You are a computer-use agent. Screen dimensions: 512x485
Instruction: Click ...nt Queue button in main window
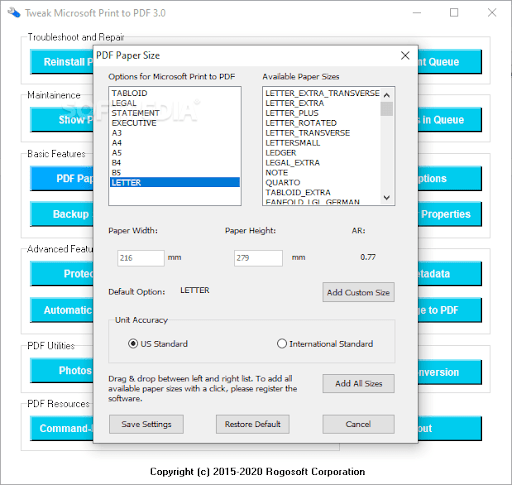[450, 62]
